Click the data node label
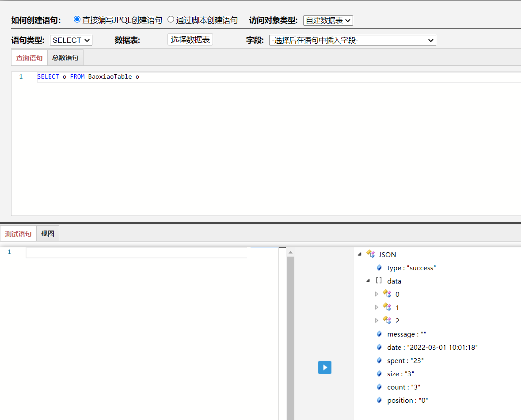 (394, 281)
